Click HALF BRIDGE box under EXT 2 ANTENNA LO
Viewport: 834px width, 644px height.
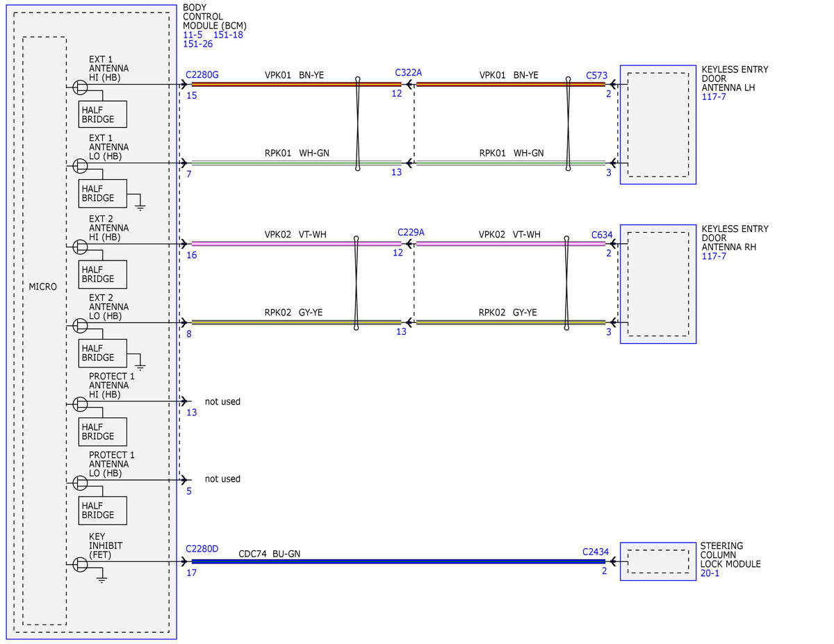point(101,353)
